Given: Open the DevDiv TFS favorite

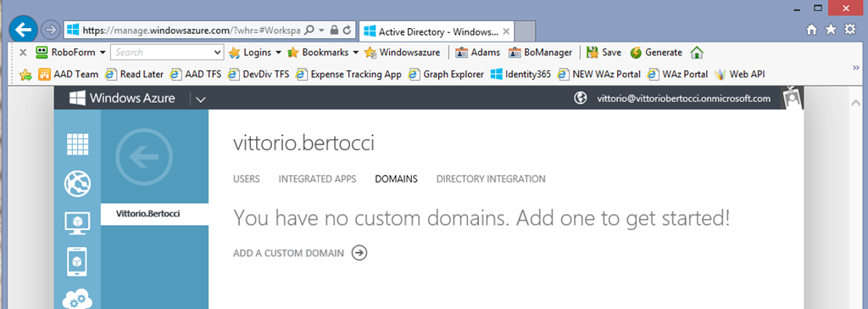Looking at the screenshot, I should pyautogui.click(x=259, y=75).
